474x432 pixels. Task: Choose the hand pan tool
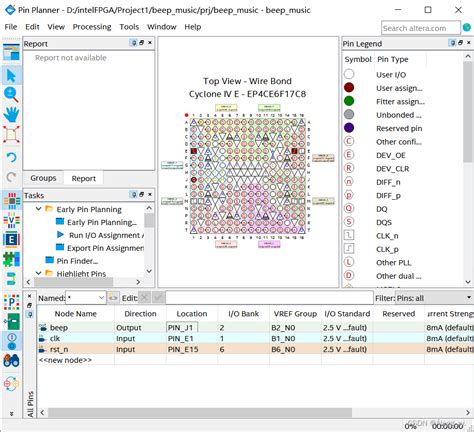[11, 114]
